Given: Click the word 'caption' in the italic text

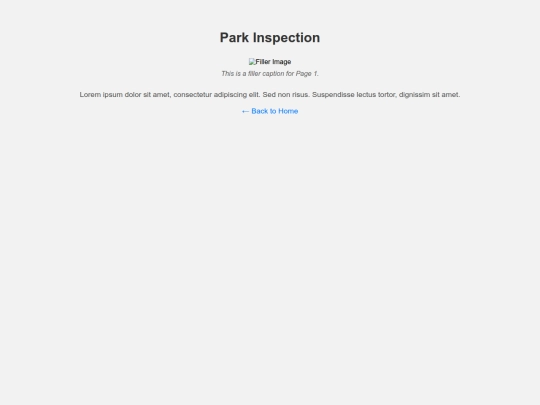Looking at the screenshot, I should coord(273,74).
